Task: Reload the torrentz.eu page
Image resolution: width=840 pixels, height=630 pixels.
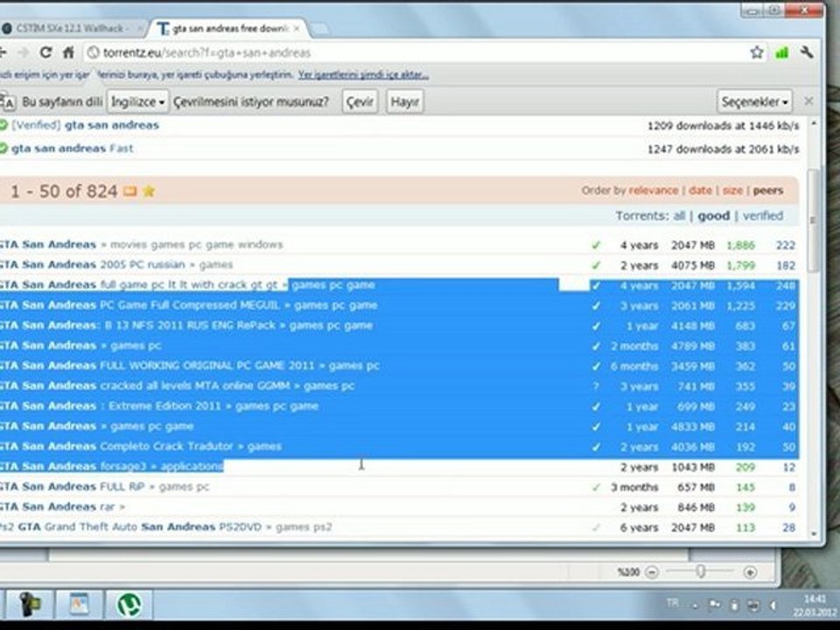Action: point(45,52)
